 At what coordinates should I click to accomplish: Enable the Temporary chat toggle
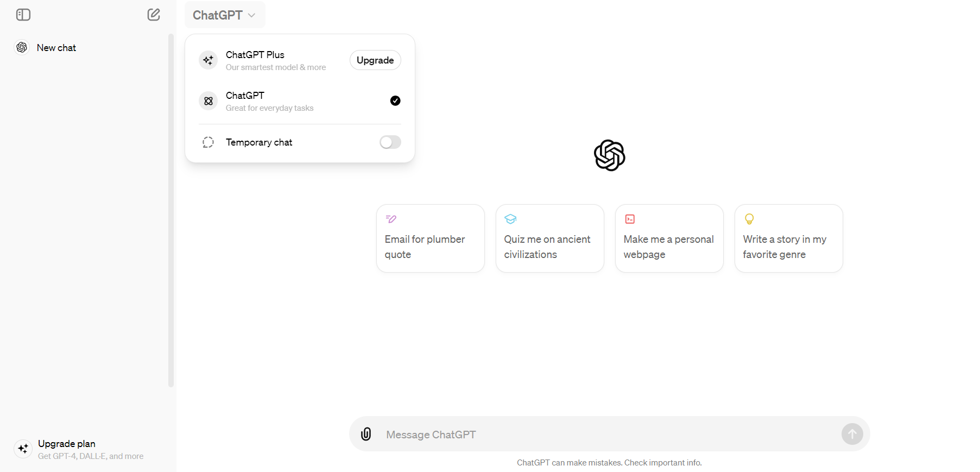click(x=390, y=142)
